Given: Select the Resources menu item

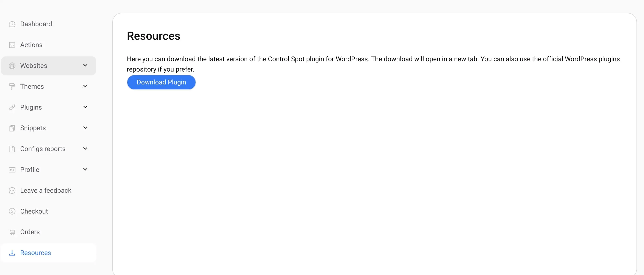Looking at the screenshot, I should point(36,253).
